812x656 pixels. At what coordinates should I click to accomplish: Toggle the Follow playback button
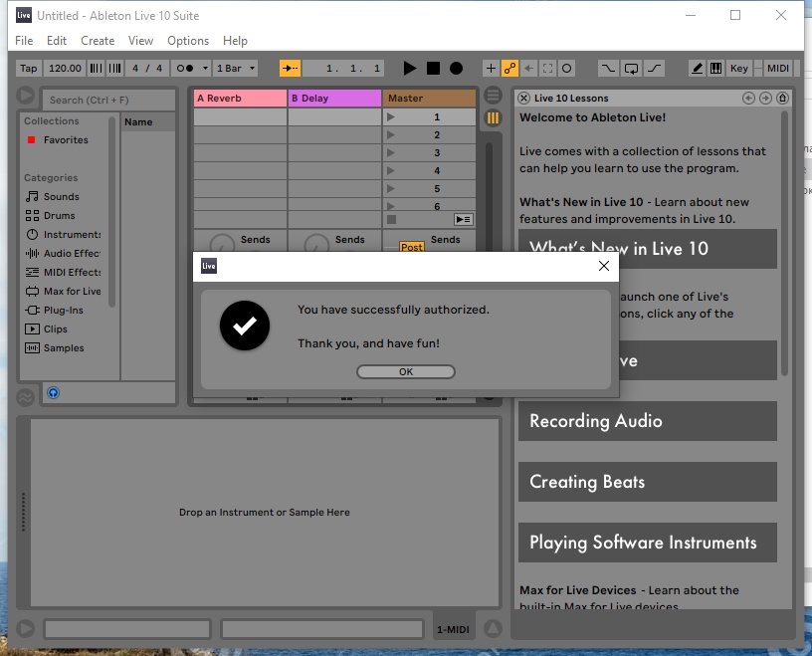(290, 69)
